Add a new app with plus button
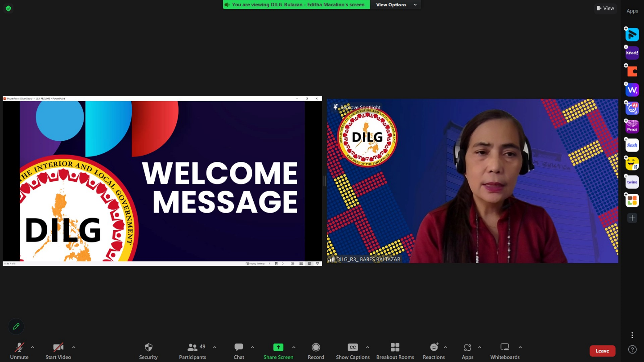Viewport: 644px width, 362px height. [632, 218]
